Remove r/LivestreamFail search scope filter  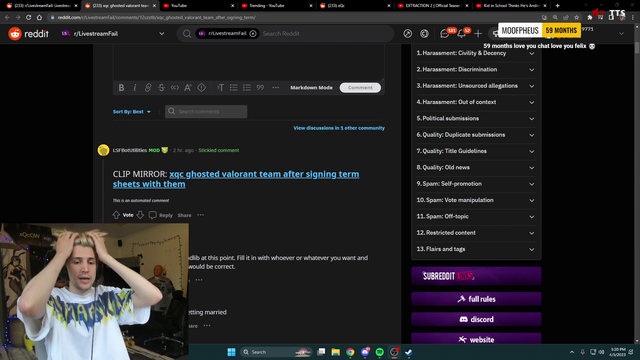pyautogui.click(x=253, y=34)
